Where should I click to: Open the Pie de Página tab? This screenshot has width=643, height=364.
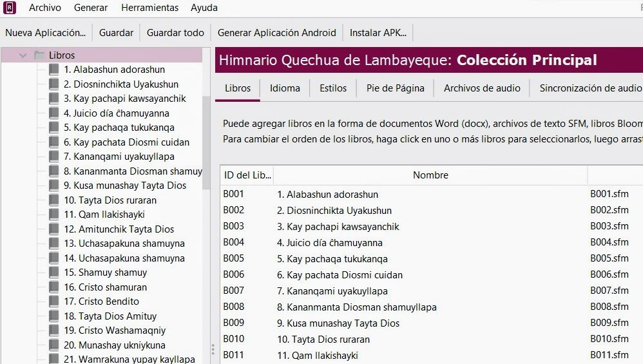coord(396,88)
